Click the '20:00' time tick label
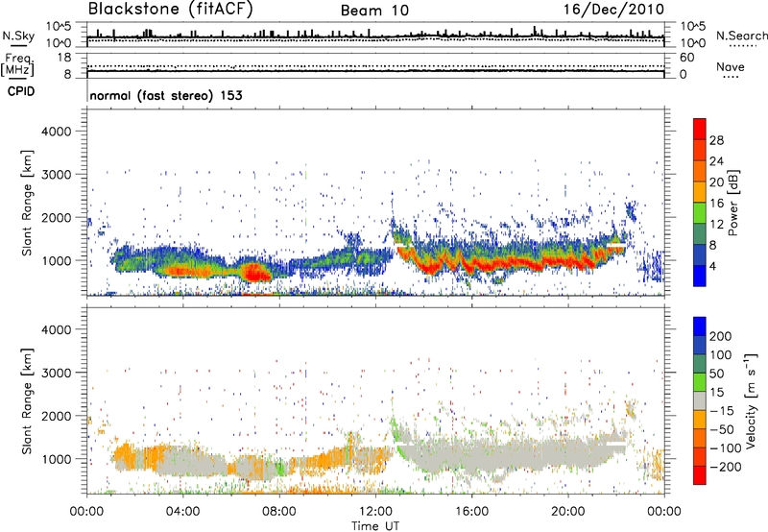 coord(567,512)
